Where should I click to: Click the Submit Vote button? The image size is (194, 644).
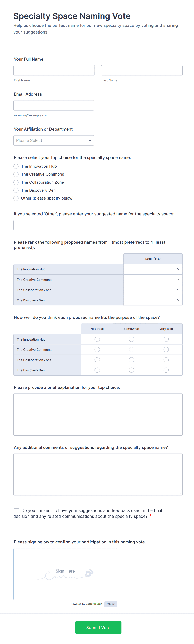98,627
